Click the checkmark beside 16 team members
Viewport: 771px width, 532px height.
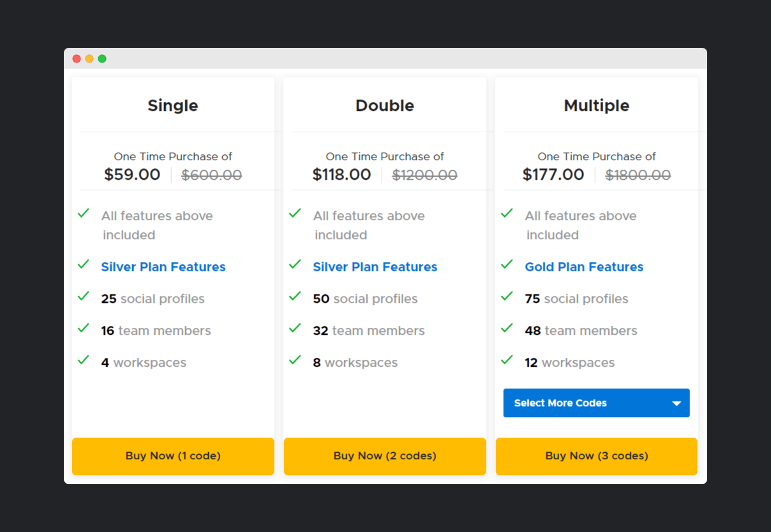83,328
